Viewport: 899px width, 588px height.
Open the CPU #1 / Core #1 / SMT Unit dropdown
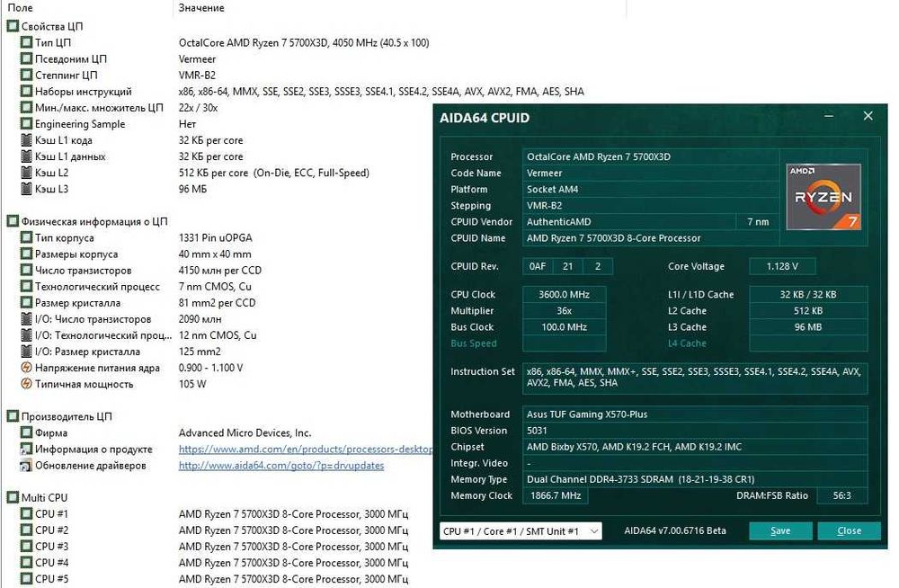point(521,531)
